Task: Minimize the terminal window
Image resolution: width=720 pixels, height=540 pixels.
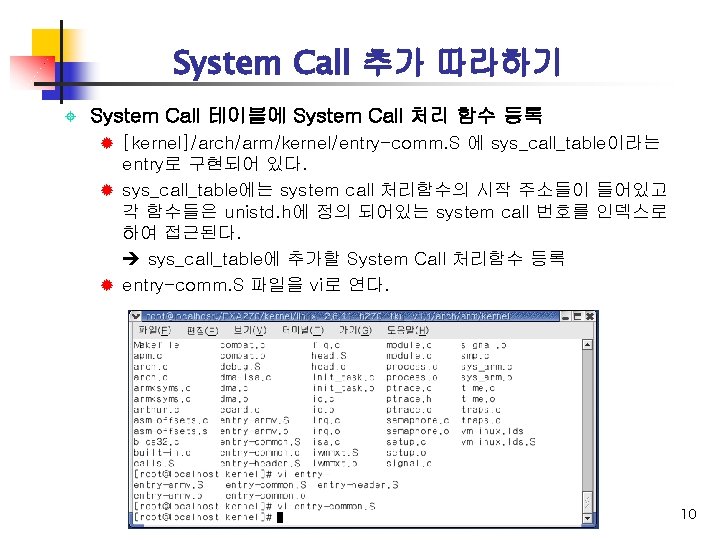Action: coord(566,316)
